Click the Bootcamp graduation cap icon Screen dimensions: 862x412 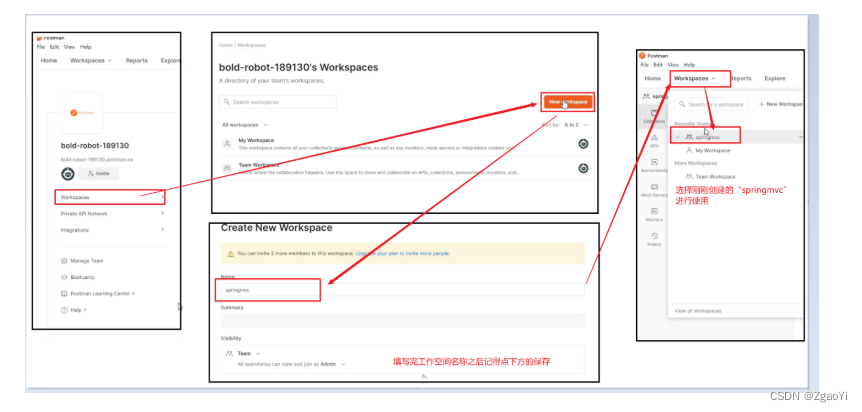pos(64,277)
